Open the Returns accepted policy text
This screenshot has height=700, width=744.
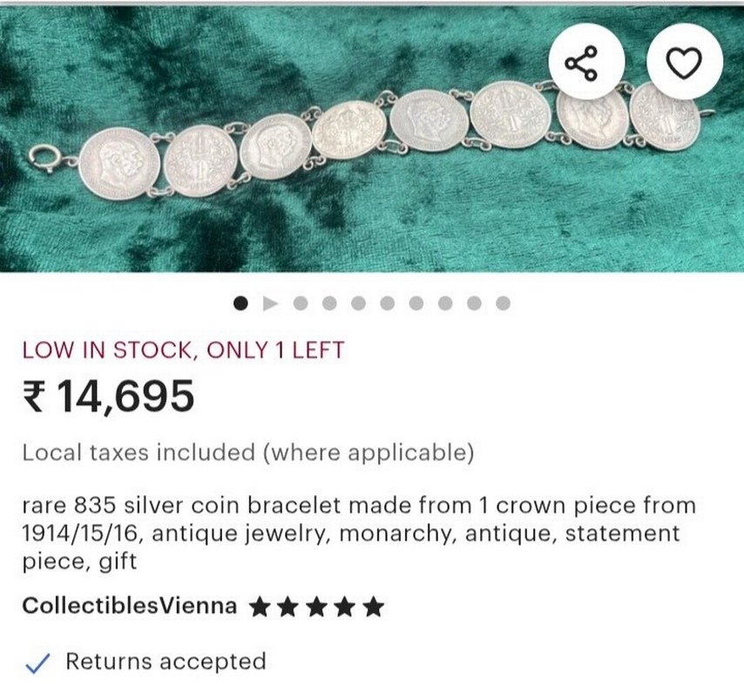166,662
